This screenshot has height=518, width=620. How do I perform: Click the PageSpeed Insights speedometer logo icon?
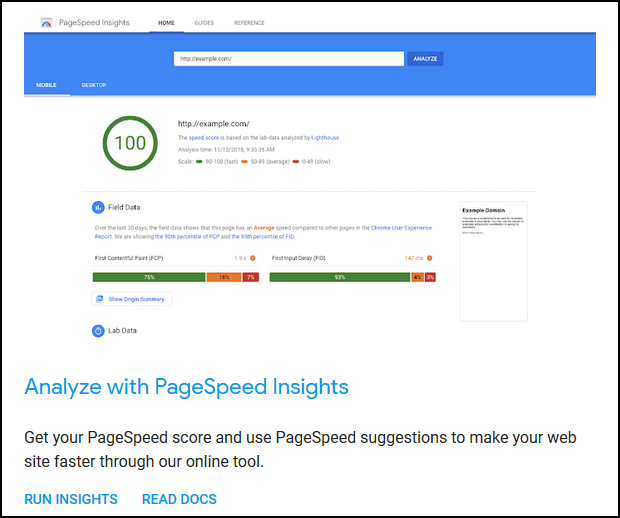point(46,23)
